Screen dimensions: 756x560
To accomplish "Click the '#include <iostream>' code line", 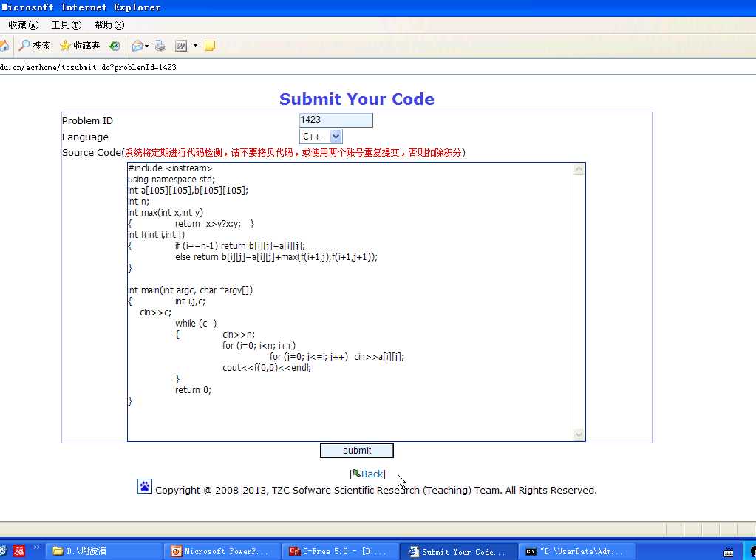I will pos(170,168).
